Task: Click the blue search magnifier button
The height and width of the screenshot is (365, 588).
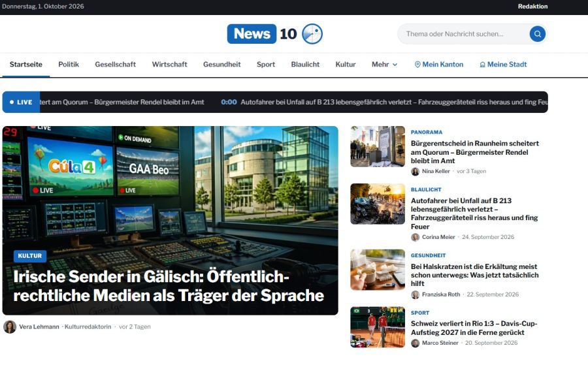Action: (538, 34)
